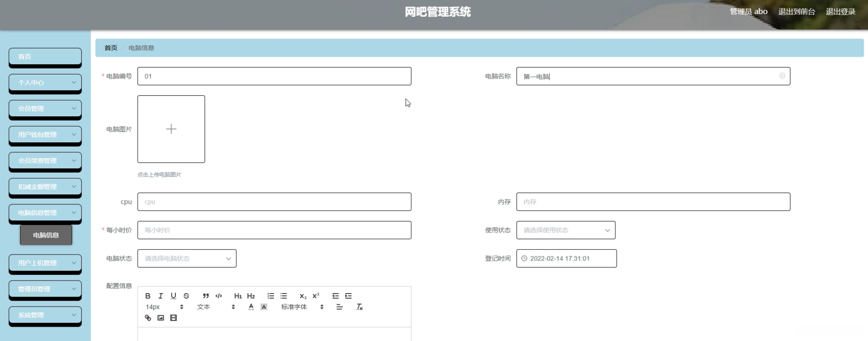Toggle bold formatting in the editor
Viewport: 868px width, 341px height.
pyautogui.click(x=148, y=296)
